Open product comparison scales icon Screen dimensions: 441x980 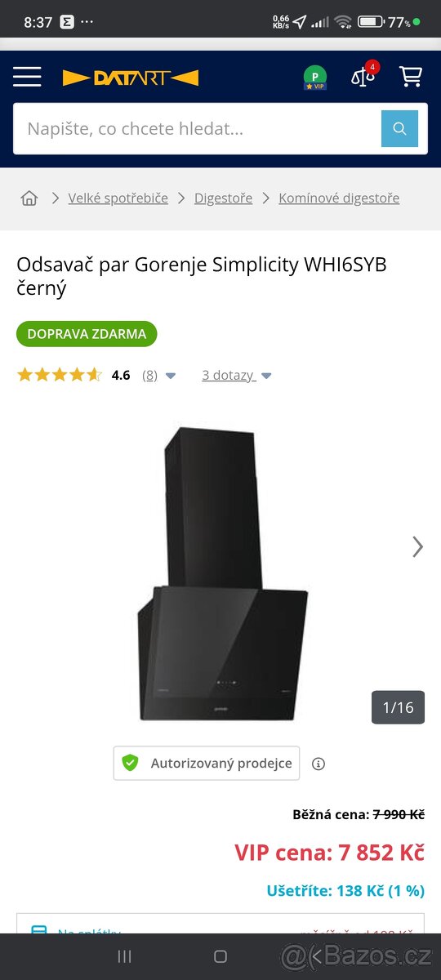[x=363, y=76]
